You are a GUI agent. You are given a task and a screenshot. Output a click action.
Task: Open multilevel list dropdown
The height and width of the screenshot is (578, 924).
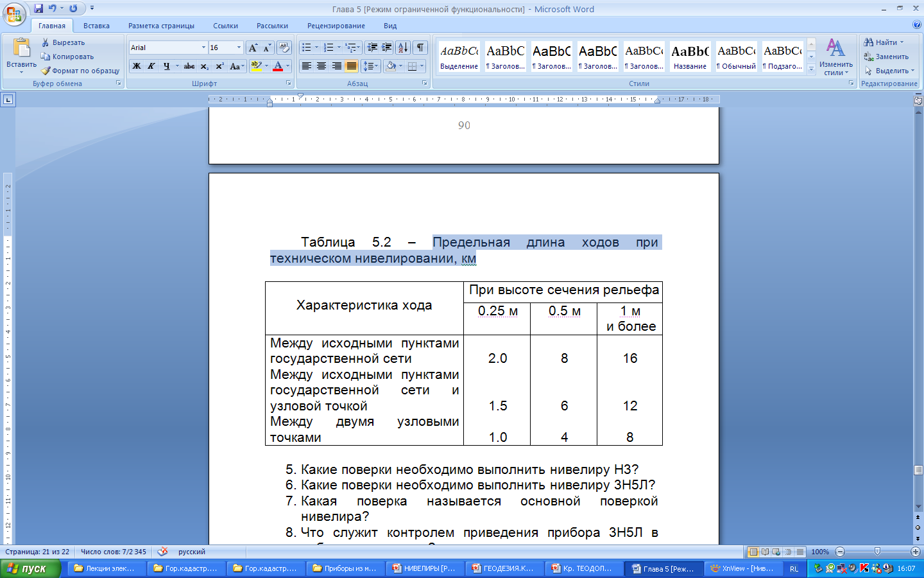pyautogui.click(x=352, y=48)
